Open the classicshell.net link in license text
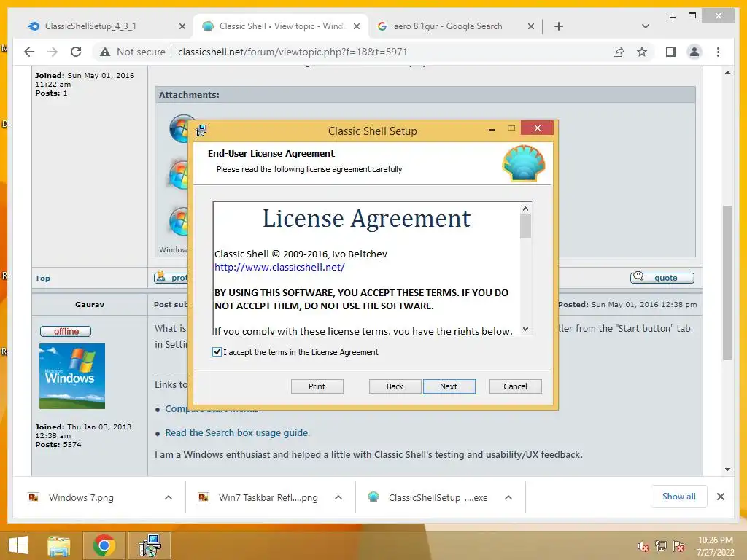 click(x=279, y=267)
